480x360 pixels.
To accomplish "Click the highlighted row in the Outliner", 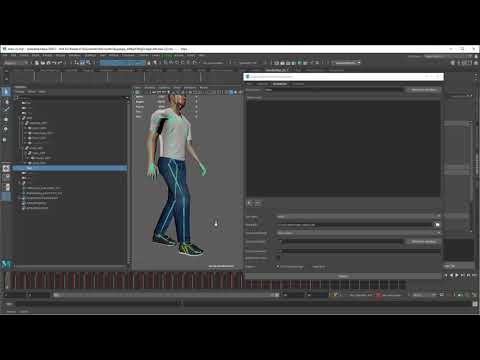I will coord(70,168).
